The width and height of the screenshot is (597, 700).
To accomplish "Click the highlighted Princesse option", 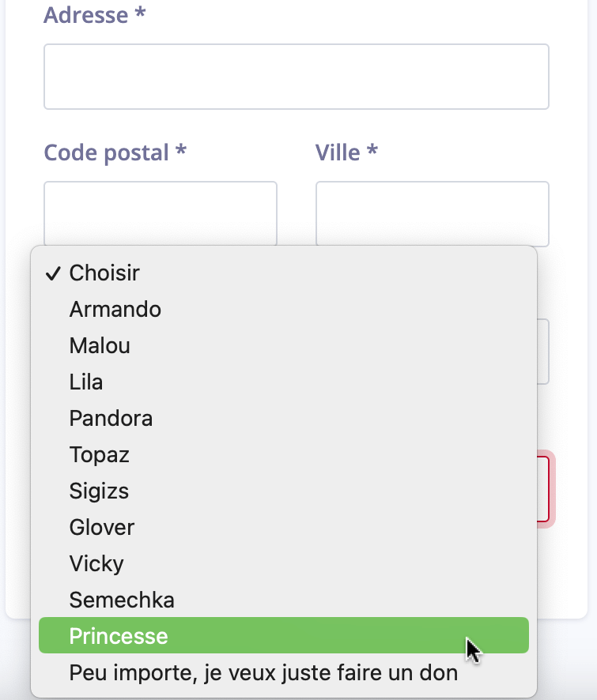I will (x=119, y=637).
